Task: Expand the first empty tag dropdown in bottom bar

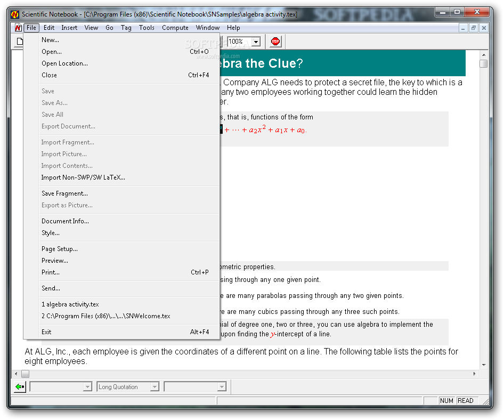Action: tap(87, 386)
